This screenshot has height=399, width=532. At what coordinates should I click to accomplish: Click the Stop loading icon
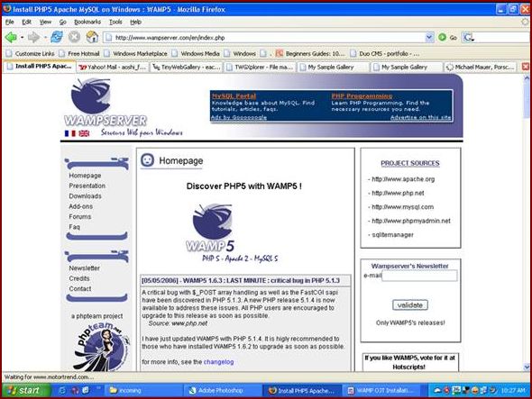tap(74, 37)
